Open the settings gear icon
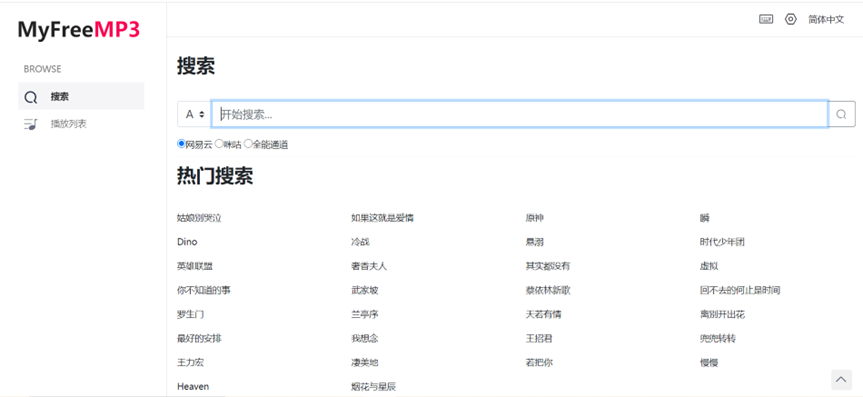 [791, 19]
